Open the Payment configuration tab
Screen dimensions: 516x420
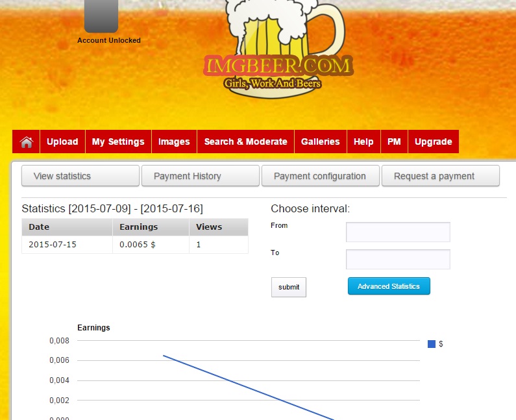click(x=320, y=176)
